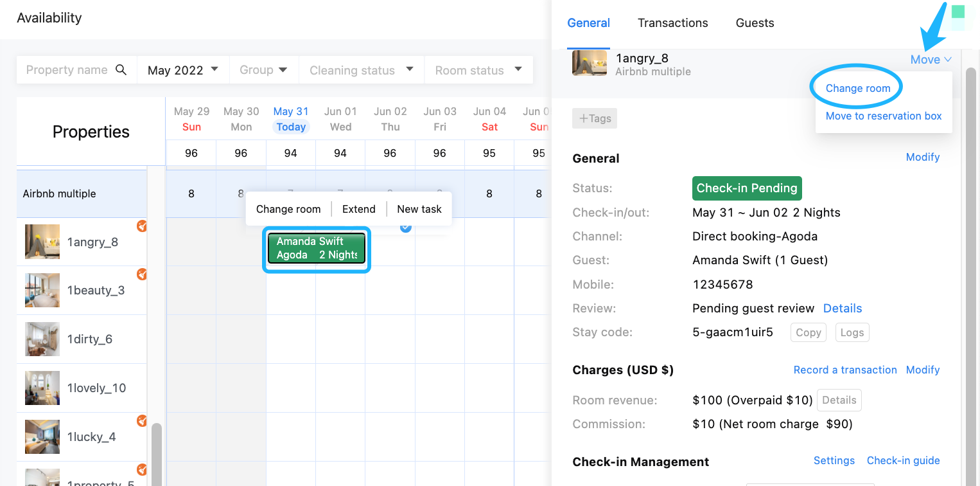
Task: Open the Room status dropdown
Action: tap(478, 70)
